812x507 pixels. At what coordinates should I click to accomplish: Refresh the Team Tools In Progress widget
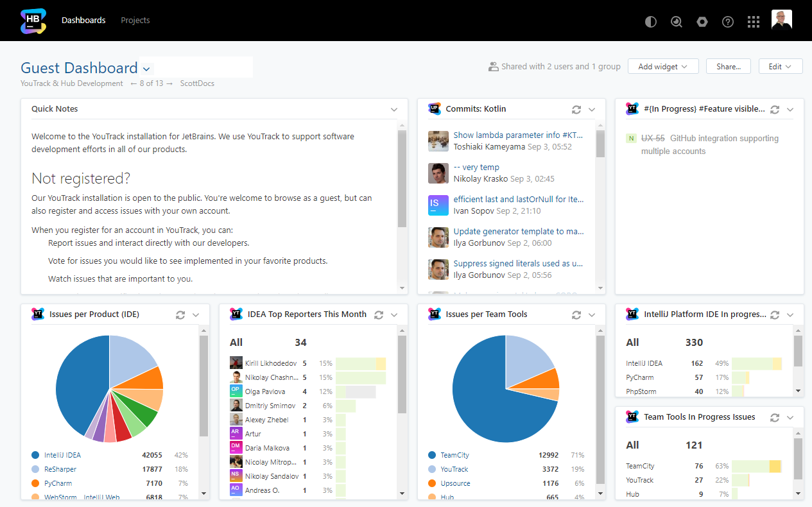click(x=775, y=418)
